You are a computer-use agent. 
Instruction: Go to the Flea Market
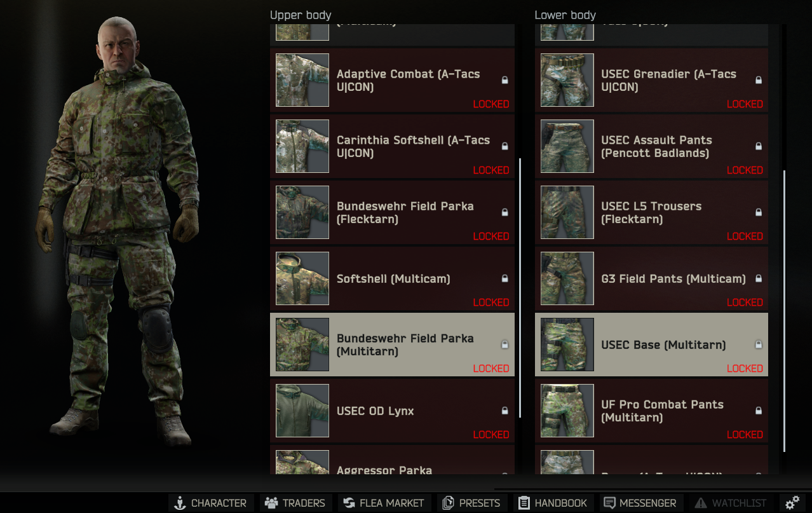coord(384,503)
